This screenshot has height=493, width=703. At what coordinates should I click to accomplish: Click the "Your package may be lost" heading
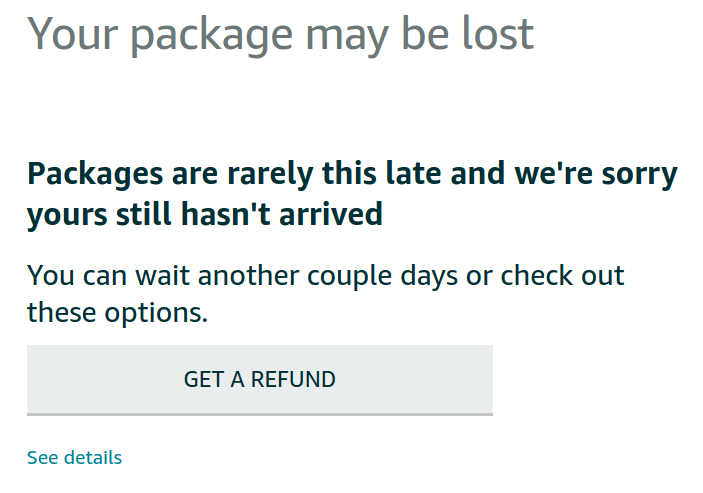coord(280,34)
